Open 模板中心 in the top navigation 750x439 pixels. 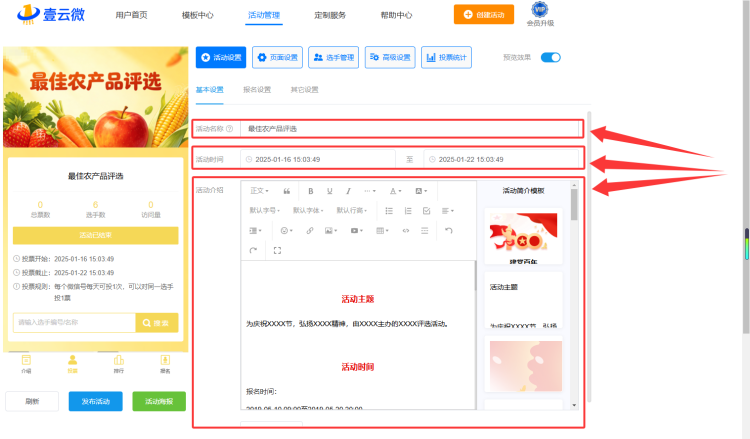pyautogui.click(x=198, y=15)
